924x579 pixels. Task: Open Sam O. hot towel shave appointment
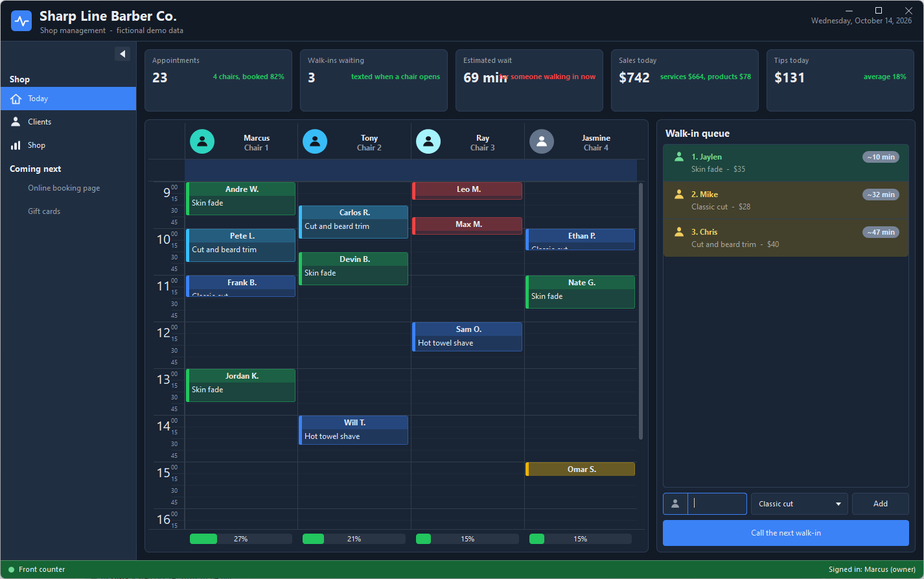[x=467, y=337]
